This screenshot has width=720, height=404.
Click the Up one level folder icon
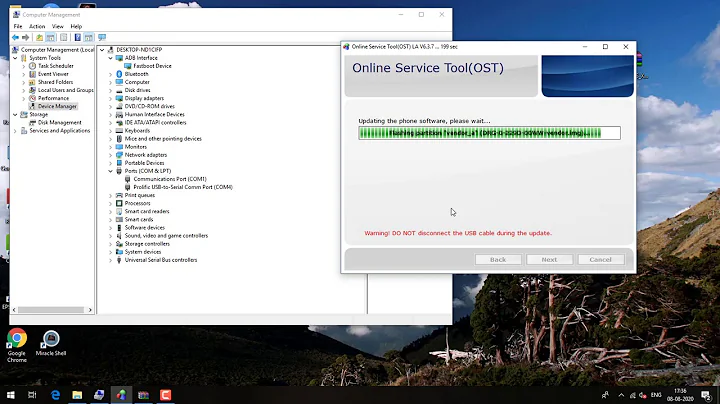[x=39, y=37]
